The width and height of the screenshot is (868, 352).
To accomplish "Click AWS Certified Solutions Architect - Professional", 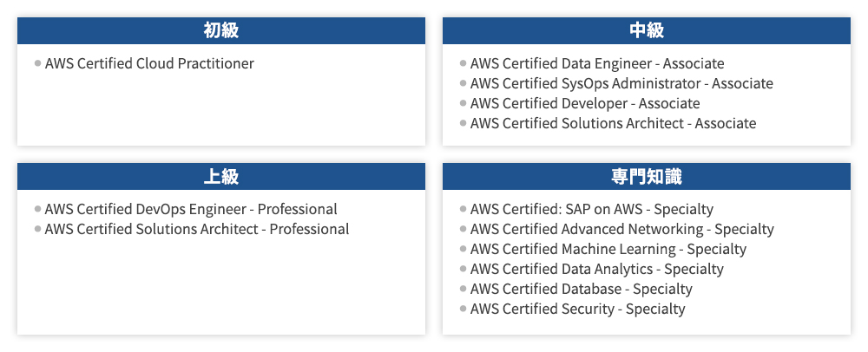I will pyautogui.click(x=197, y=229).
